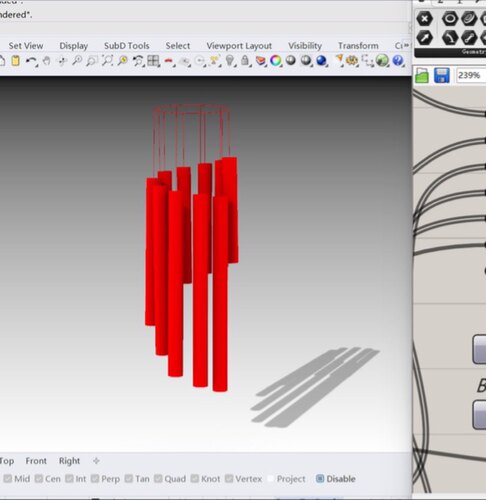The width and height of the screenshot is (486, 500).
Task: Open the color wheel icon
Action: point(275,61)
